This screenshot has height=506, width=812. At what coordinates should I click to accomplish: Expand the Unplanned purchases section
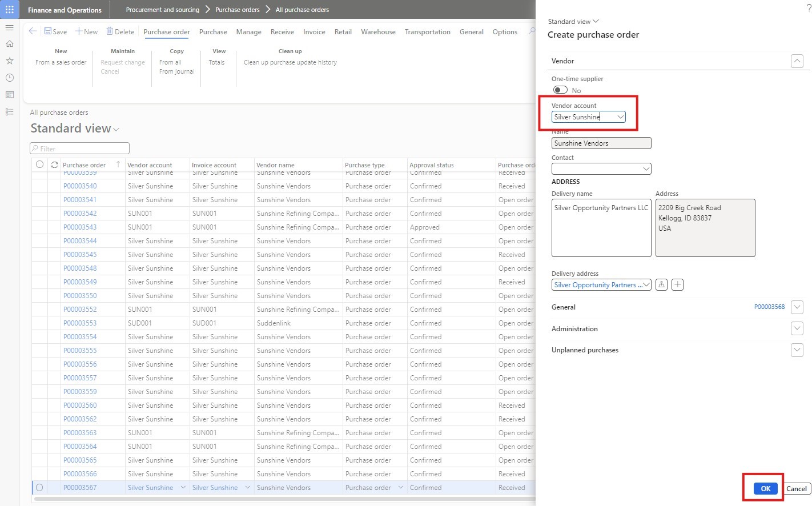tap(797, 350)
